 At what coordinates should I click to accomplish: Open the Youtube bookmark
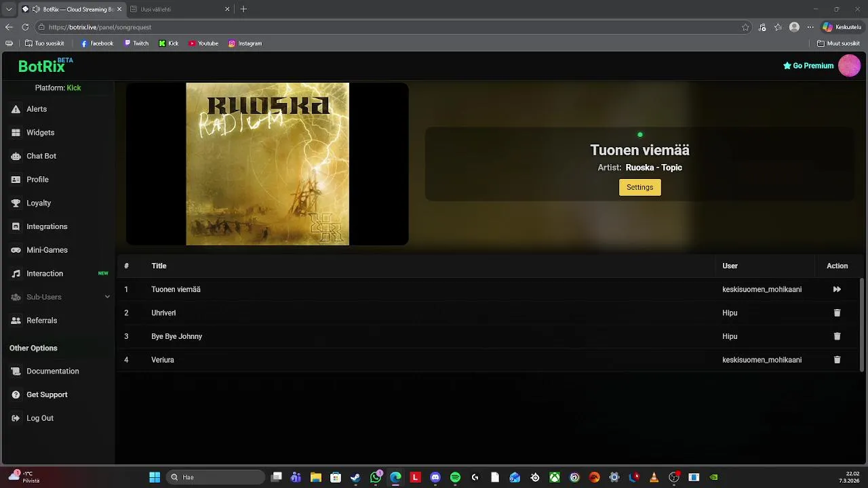(x=203, y=43)
